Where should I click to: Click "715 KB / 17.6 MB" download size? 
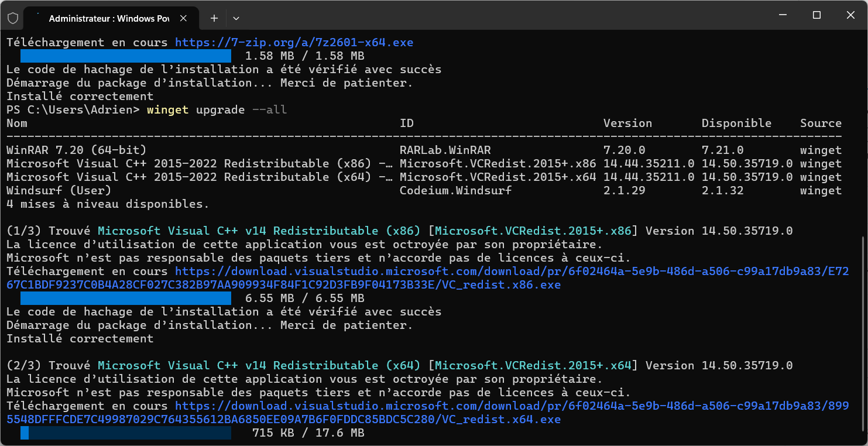click(x=308, y=433)
